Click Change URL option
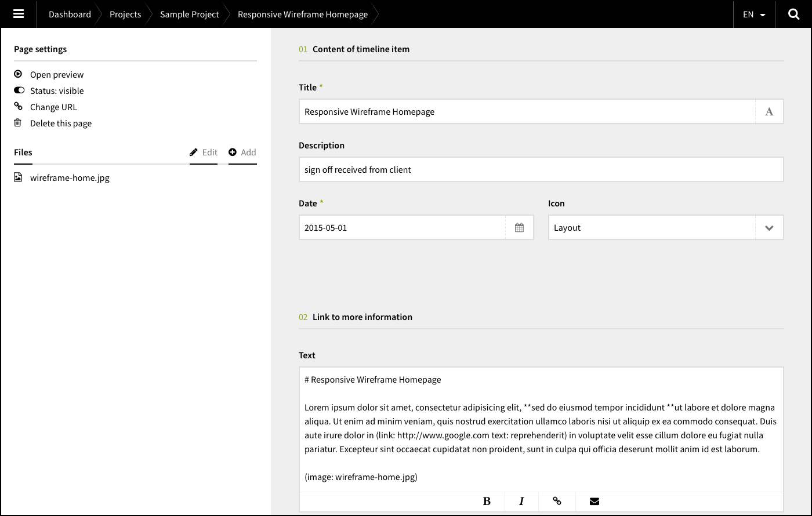812x516 pixels. coord(53,107)
